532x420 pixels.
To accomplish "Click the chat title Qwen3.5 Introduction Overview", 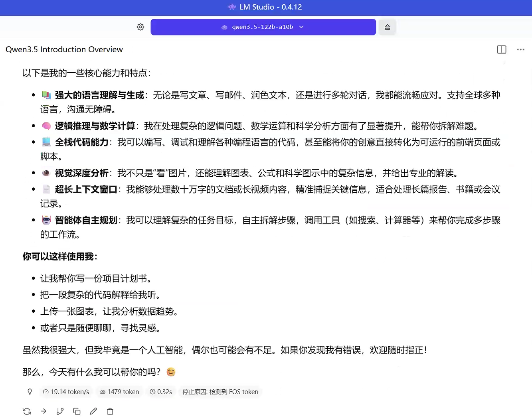I will pyautogui.click(x=64, y=49).
